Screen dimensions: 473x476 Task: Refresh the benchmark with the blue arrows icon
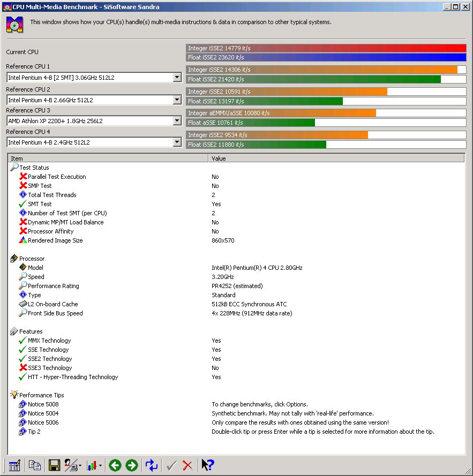(x=151, y=465)
